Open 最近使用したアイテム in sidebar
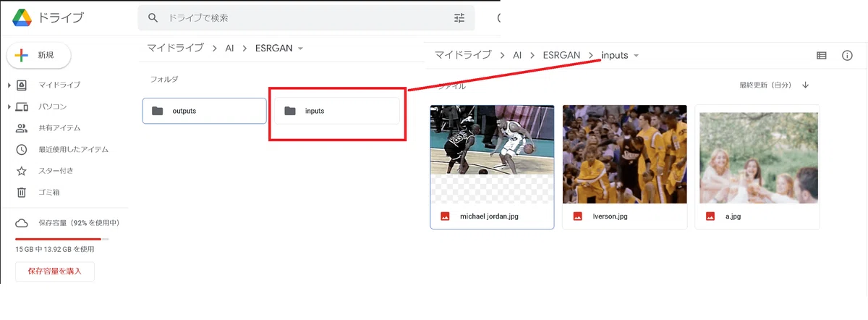Image resolution: width=868 pixels, height=320 pixels. point(73,150)
